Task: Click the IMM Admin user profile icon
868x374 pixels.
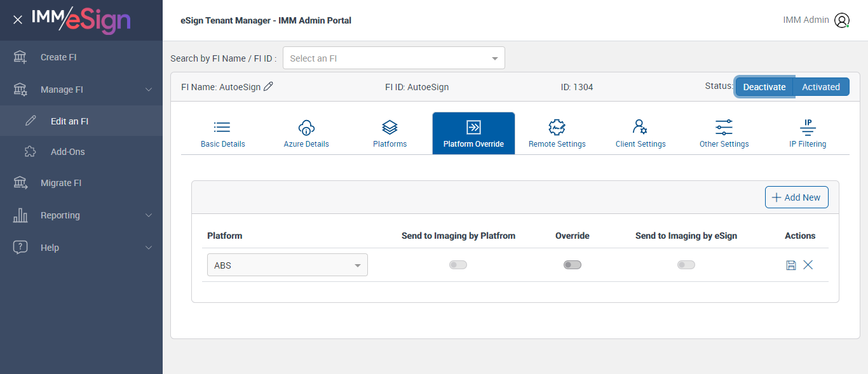Action: click(x=842, y=20)
